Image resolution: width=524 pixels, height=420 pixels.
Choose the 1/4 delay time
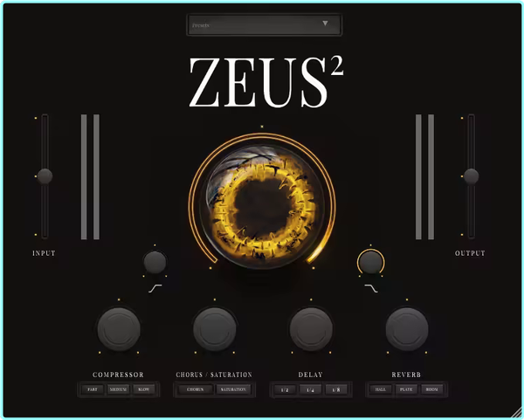(x=310, y=389)
